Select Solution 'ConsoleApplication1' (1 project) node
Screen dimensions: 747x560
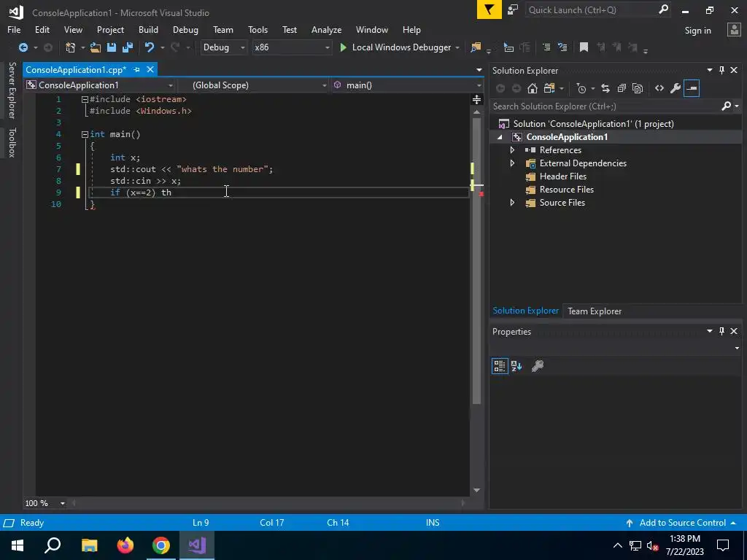593,124
